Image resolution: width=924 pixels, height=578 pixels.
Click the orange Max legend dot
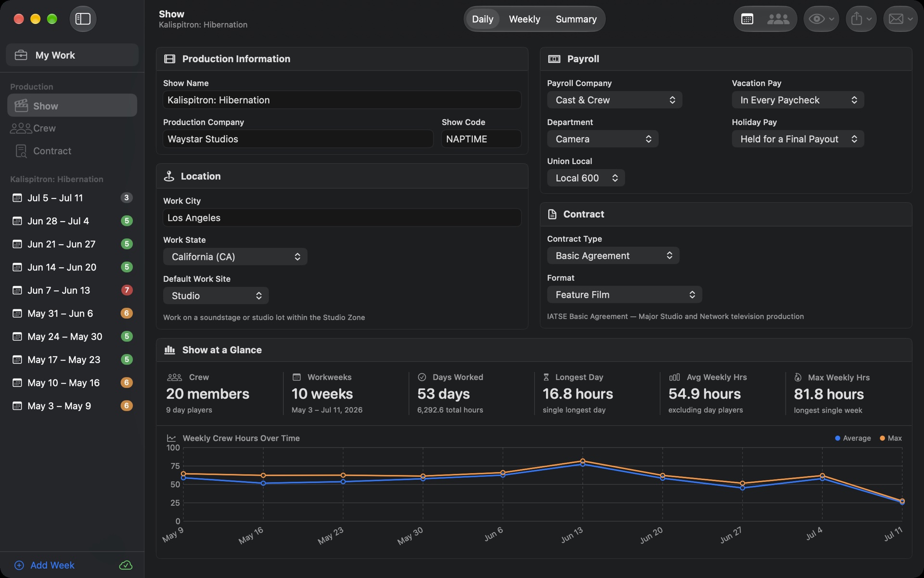click(882, 438)
